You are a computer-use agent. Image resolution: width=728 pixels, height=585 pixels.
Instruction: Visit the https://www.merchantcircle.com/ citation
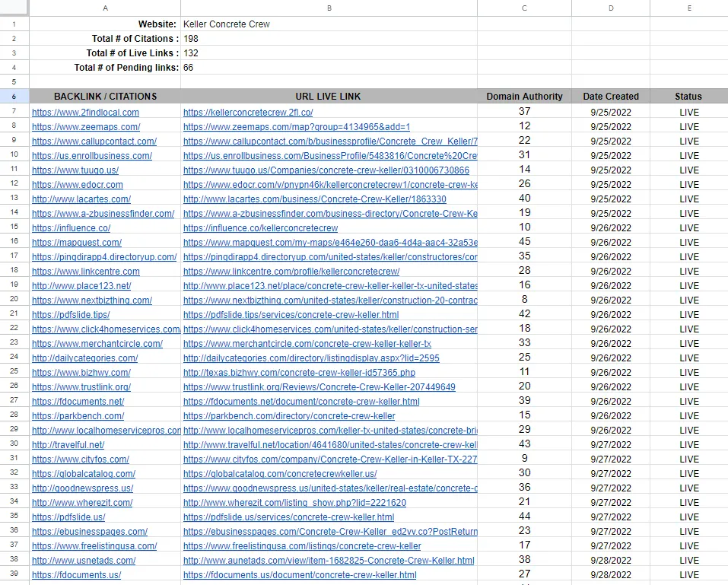point(97,344)
